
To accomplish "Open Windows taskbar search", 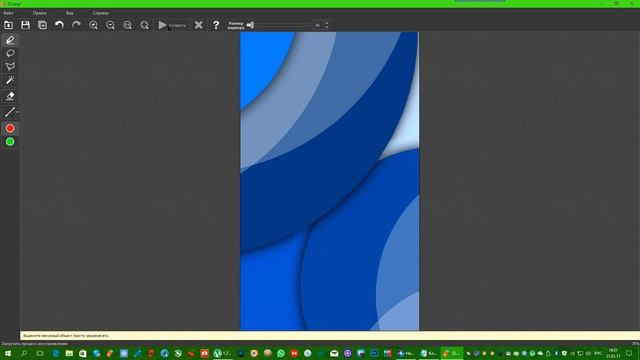I will tap(24, 353).
